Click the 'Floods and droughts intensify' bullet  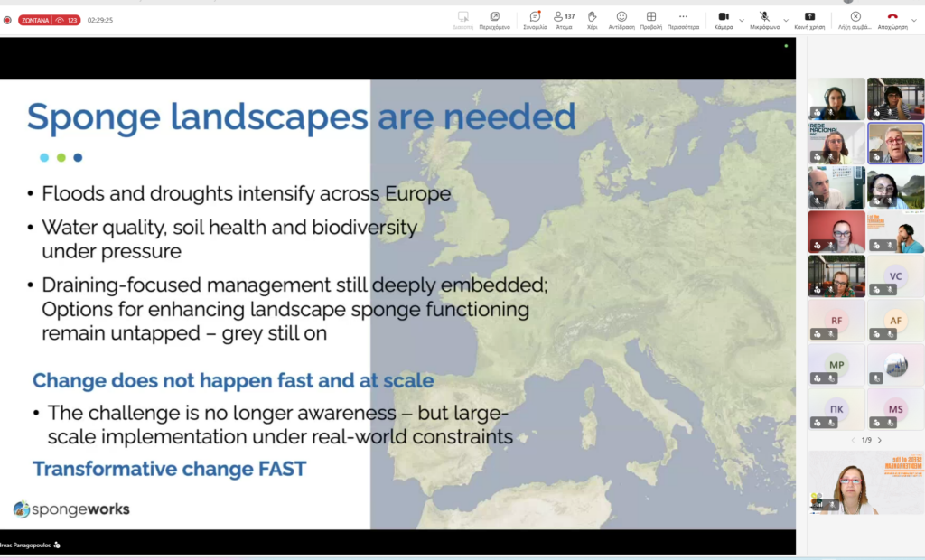pos(246,193)
